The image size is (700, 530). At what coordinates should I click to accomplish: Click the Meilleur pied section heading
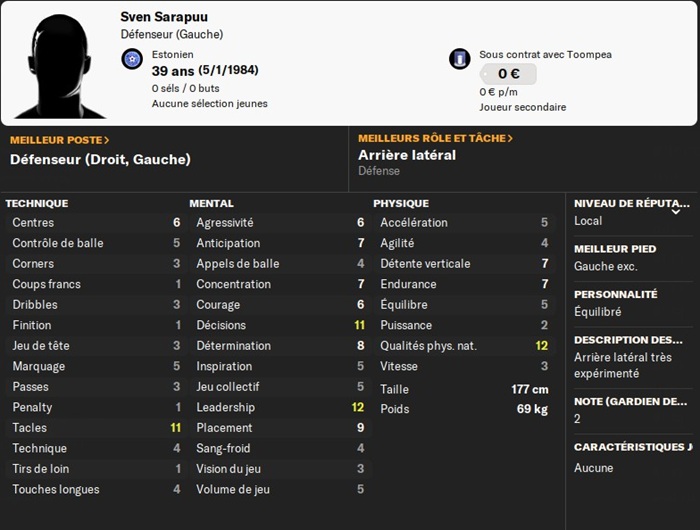click(x=615, y=249)
